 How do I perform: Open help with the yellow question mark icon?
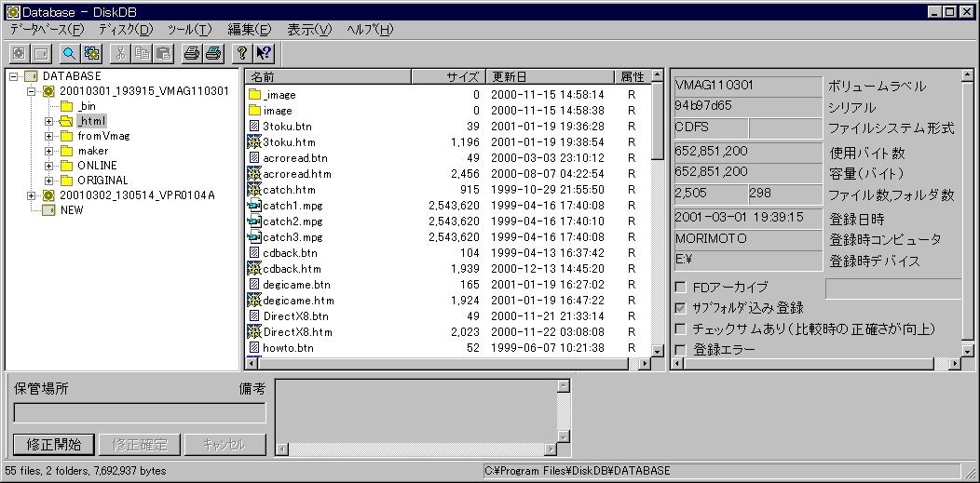point(241,54)
